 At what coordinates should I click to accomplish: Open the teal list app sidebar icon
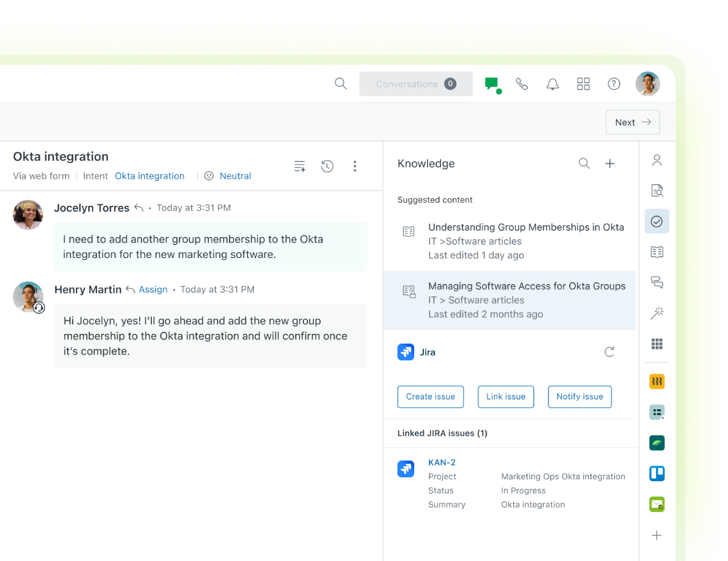[657, 412]
